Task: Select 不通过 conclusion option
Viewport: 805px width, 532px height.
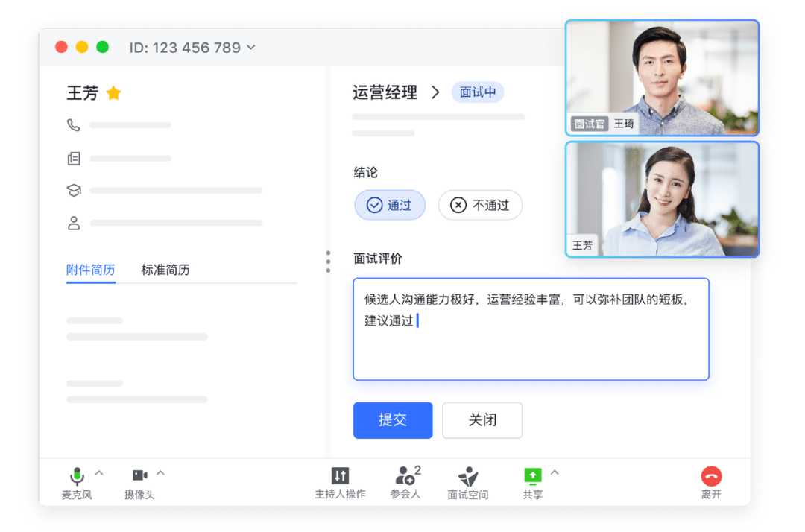Action: [x=480, y=205]
